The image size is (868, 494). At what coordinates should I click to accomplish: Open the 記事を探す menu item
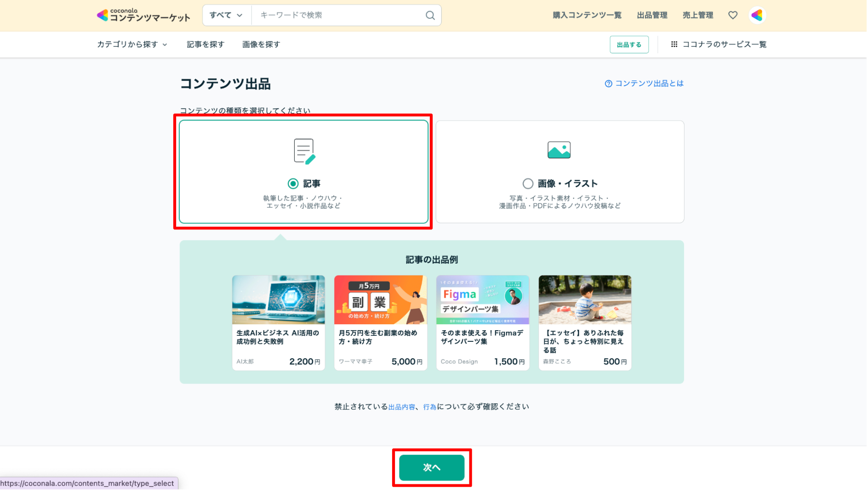[x=205, y=44]
